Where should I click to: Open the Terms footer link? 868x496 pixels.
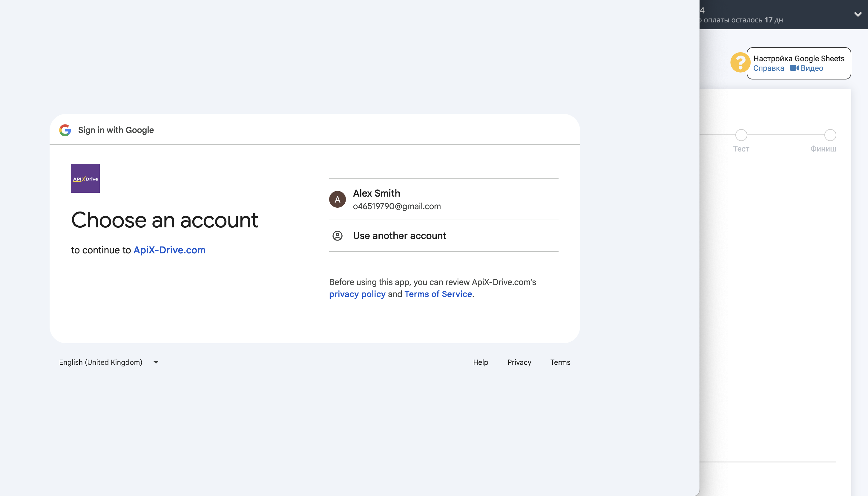pyautogui.click(x=560, y=362)
